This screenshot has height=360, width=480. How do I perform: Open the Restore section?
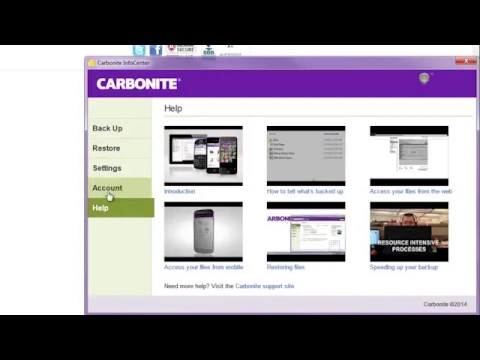pos(120,148)
